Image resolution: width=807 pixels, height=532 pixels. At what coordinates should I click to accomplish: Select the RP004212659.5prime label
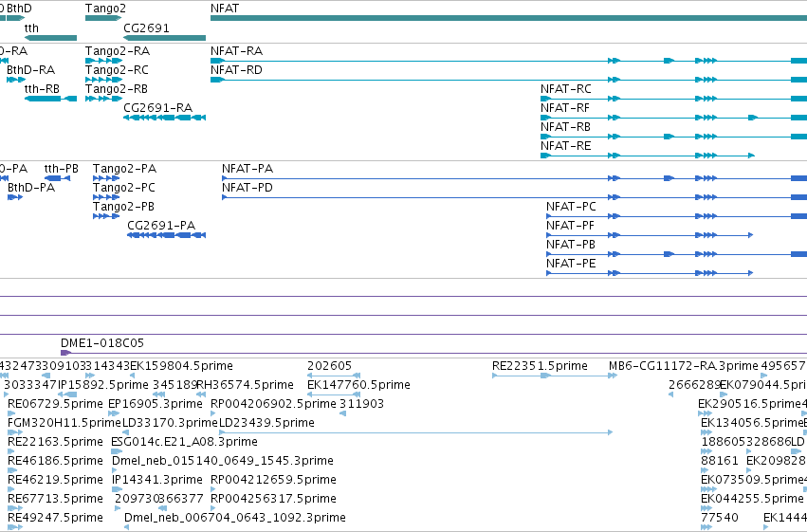[273, 480]
